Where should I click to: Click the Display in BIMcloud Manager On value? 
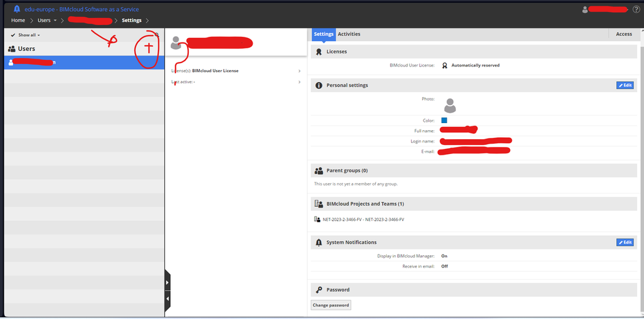(x=444, y=256)
